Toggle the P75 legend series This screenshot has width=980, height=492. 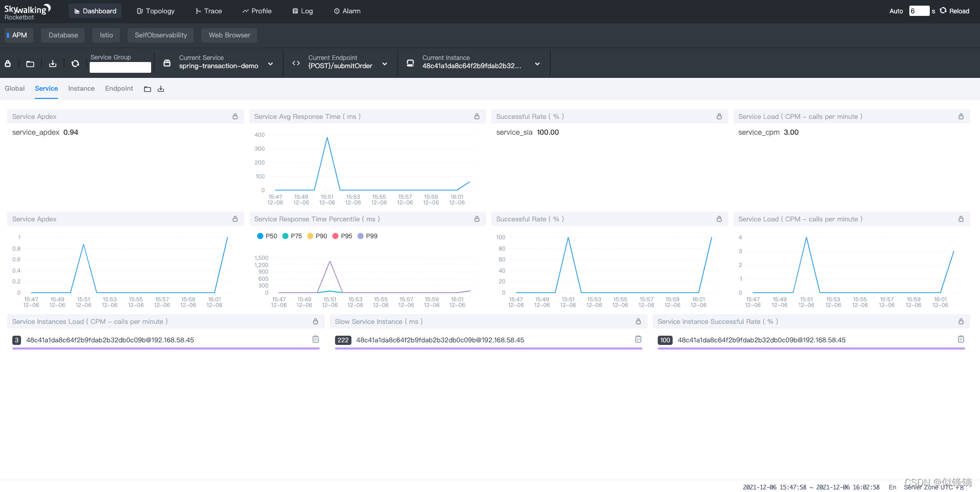coord(292,236)
